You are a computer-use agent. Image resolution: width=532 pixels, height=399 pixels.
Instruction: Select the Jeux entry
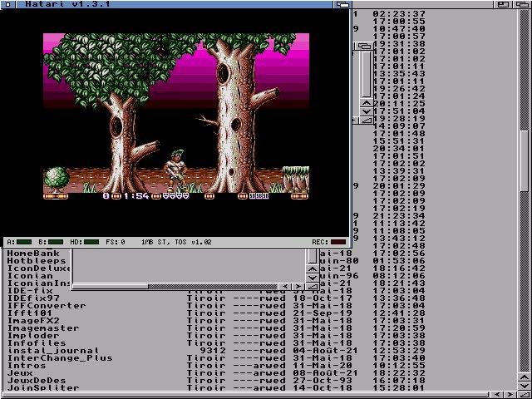[20, 373]
